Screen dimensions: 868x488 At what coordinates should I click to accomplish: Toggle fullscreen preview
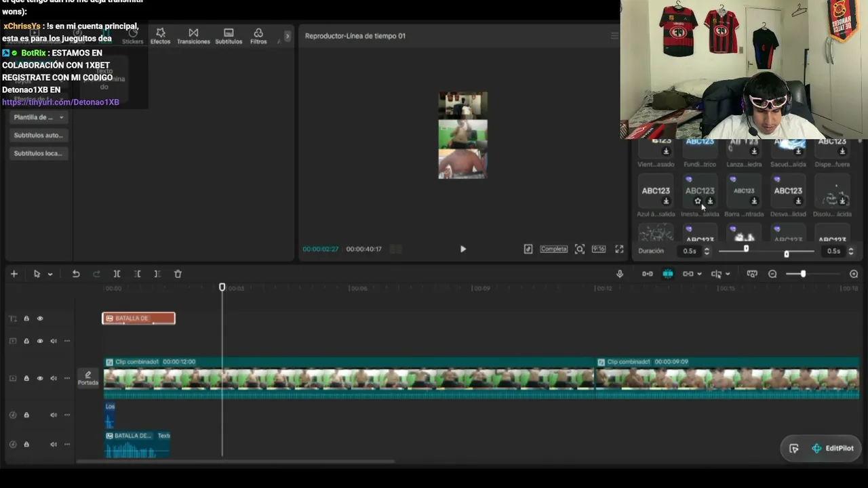[x=619, y=249]
